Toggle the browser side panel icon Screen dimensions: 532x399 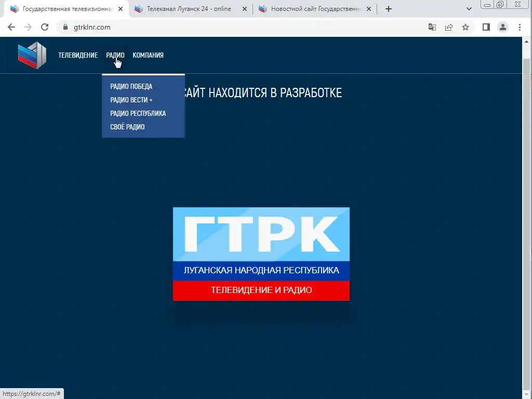point(486,27)
